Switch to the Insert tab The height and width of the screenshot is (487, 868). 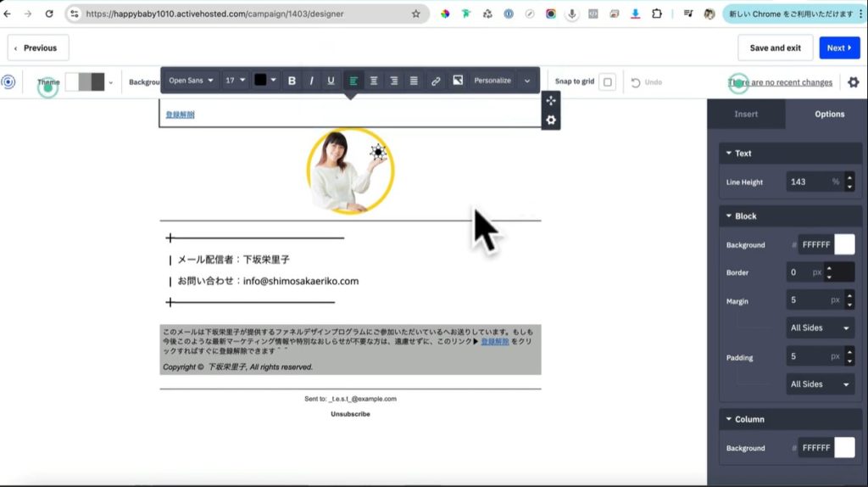pyautogui.click(x=746, y=114)
